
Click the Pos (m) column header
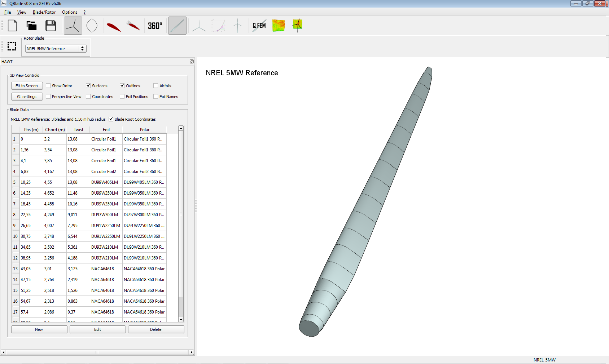coord(31,130)
